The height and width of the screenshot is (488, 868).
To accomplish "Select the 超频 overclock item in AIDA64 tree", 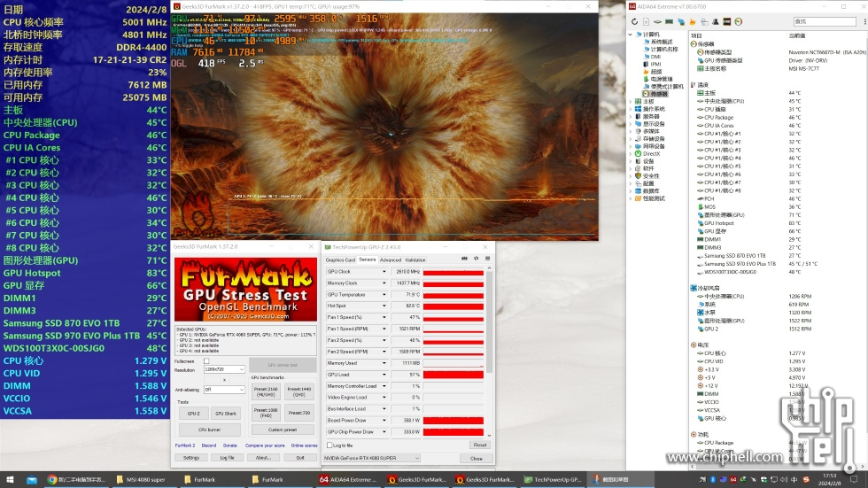I will [652, 72].
